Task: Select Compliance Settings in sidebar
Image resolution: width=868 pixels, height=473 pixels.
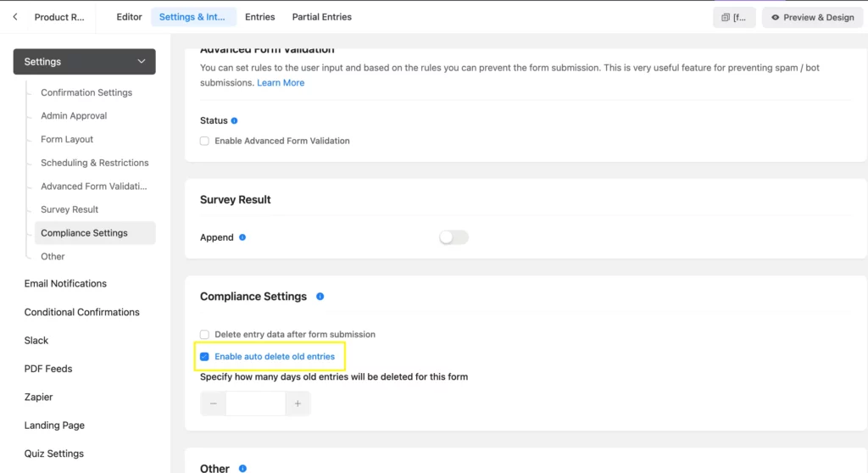Action: [x=95, y=233]
